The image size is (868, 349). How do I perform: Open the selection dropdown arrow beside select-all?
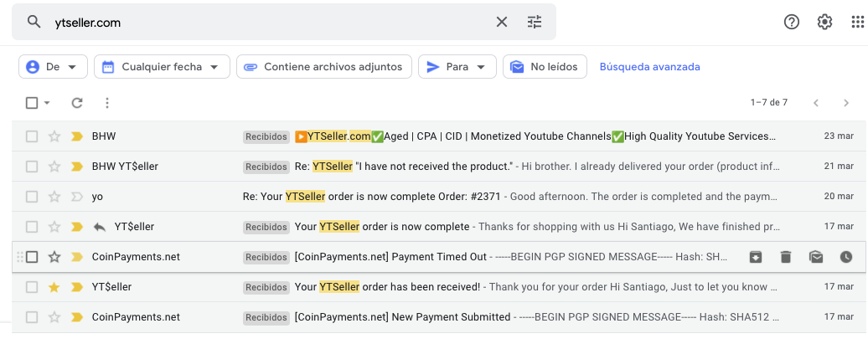(47, 103)
